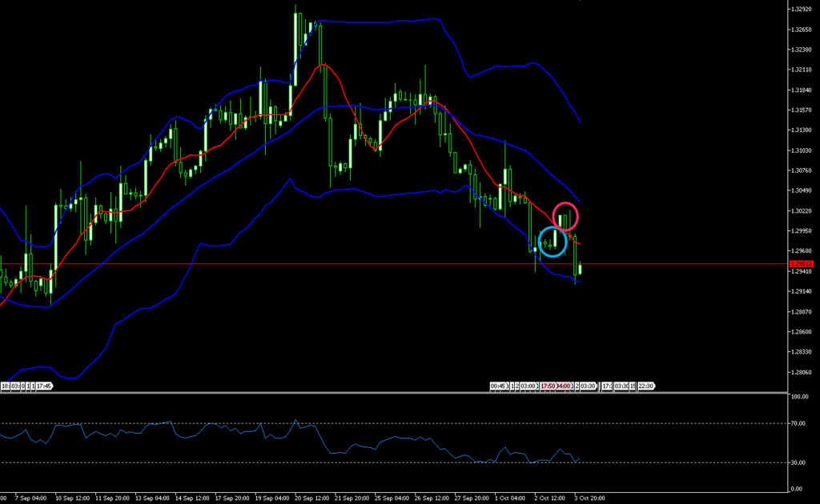Click the 30.00 level on the oscillator scale

(x=798, y=462)
